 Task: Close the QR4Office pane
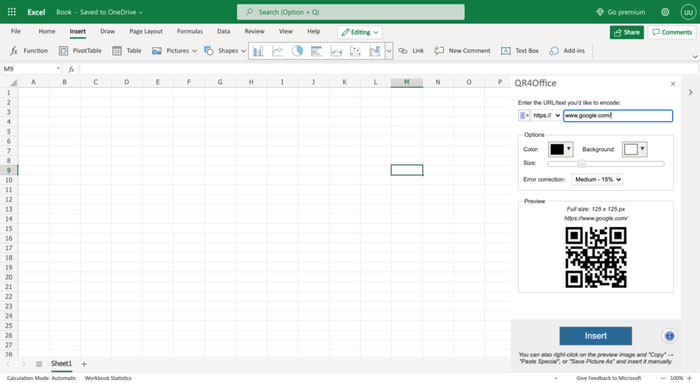(673, 84)
